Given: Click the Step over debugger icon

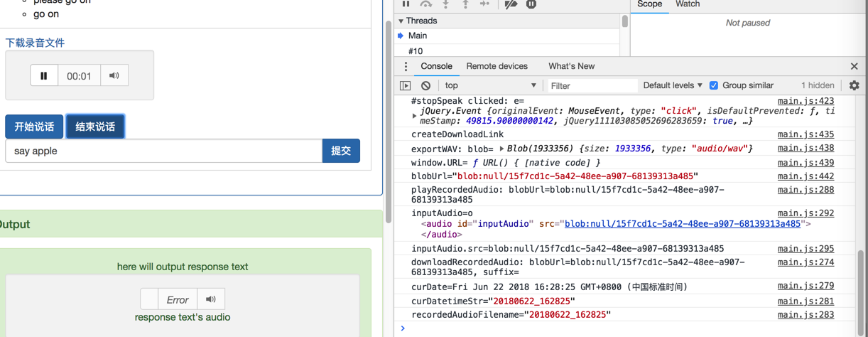Looking at the screenshot, I should point(425,4).
